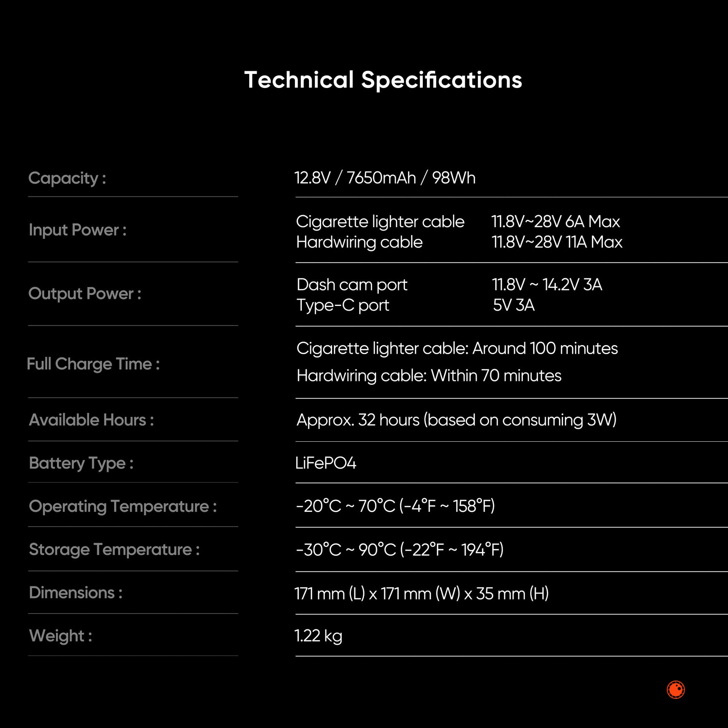728x728 pixels.
Task: Click the LiFePO4 battery type value
Action: pyautogui.click(x=326, y=463)
